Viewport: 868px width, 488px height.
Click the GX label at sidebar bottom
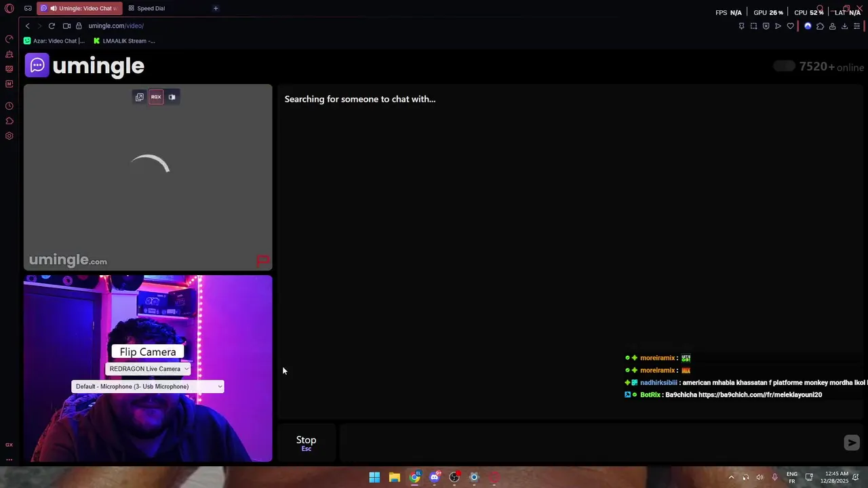tap(9, 445)
